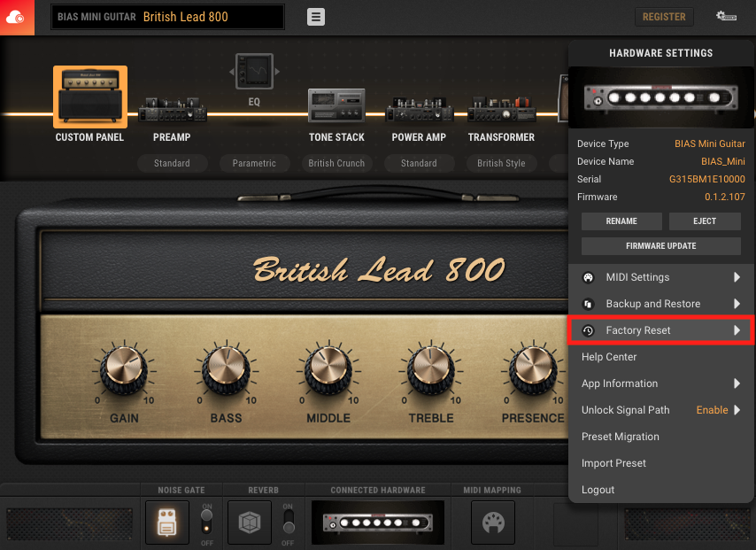Viewport: 756px width, 550px height.
Task: Open Help Center menu entry
Action: coord(661,357)
